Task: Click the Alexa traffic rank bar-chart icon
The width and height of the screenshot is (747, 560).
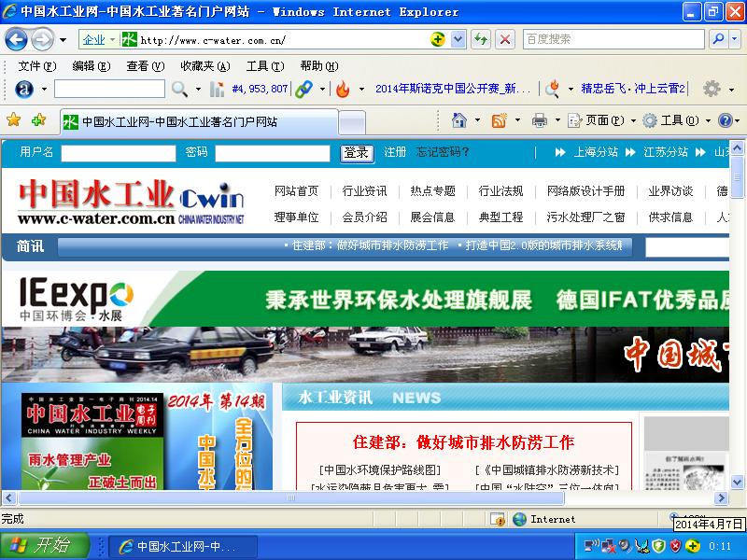Action: click(x=218, y=89)
